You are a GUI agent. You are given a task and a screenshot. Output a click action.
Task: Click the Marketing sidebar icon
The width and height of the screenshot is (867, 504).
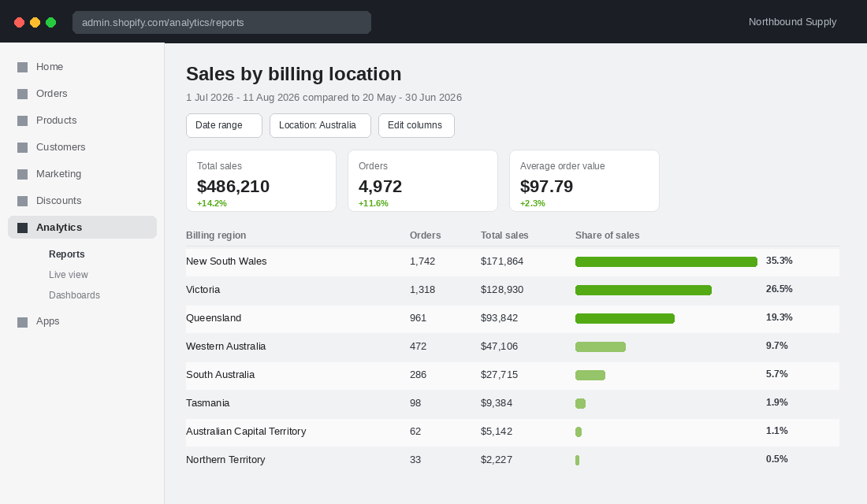coord(22,175)
